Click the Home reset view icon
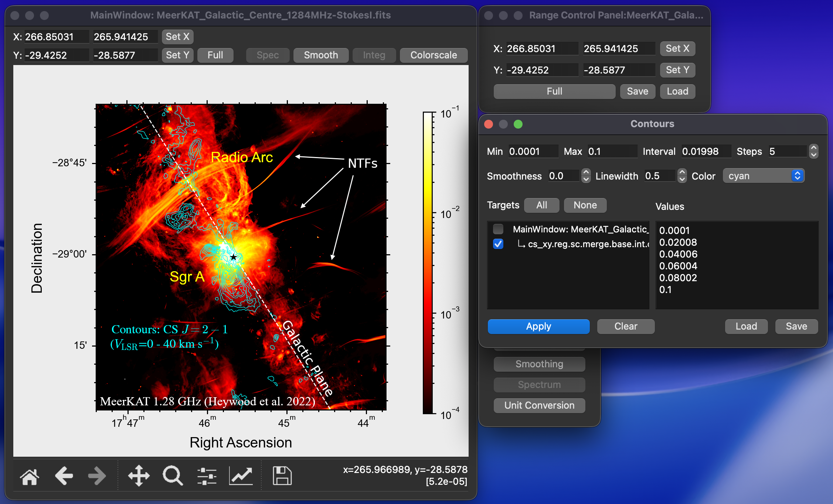 pos(30,476)
